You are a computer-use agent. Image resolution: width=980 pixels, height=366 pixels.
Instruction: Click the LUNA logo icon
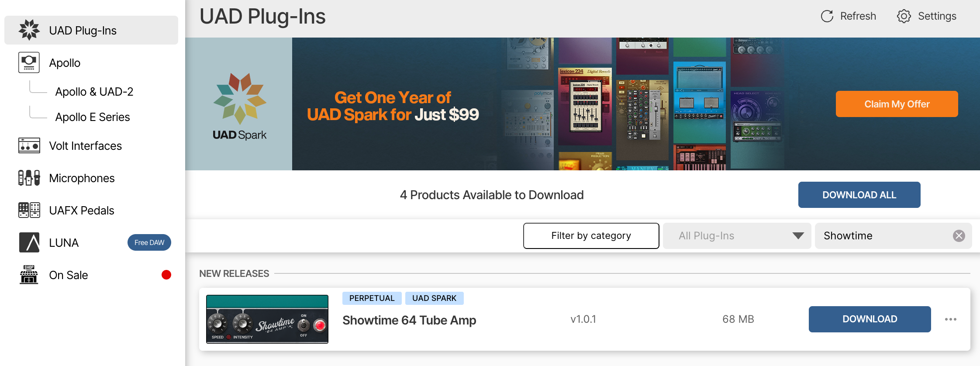pos(29,242)
